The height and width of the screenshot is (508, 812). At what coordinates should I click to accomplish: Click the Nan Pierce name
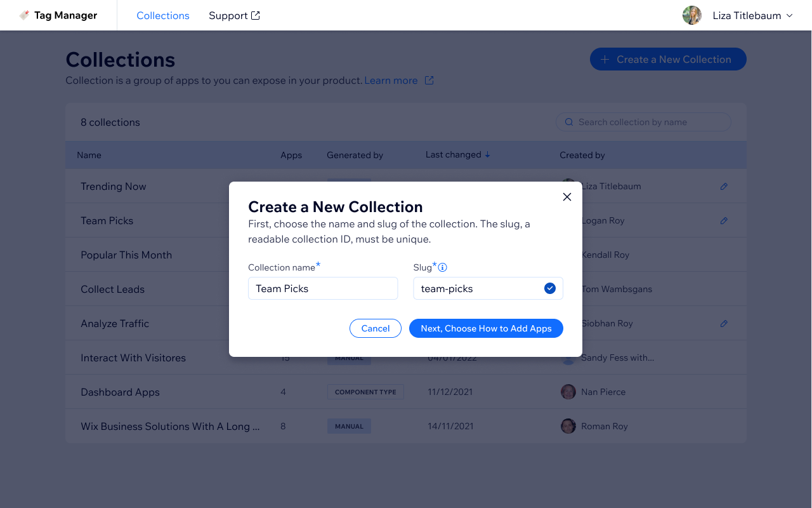tap(603, 392)
